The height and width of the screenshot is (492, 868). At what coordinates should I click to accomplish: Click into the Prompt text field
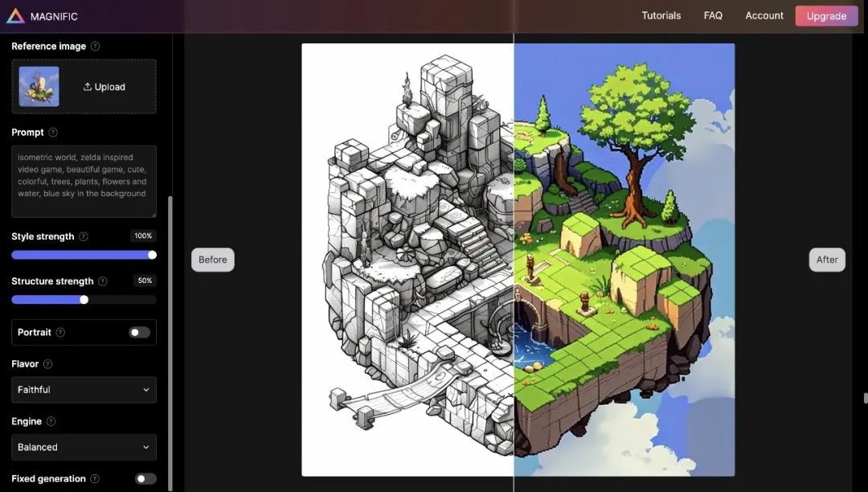(x=84, y=181)
